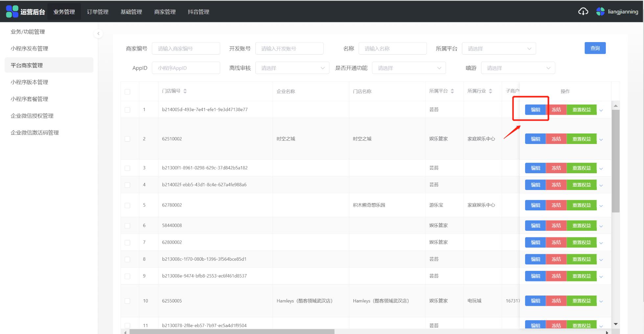
Task: Click 编辑 button for row 9
Action: coord(535,276)
